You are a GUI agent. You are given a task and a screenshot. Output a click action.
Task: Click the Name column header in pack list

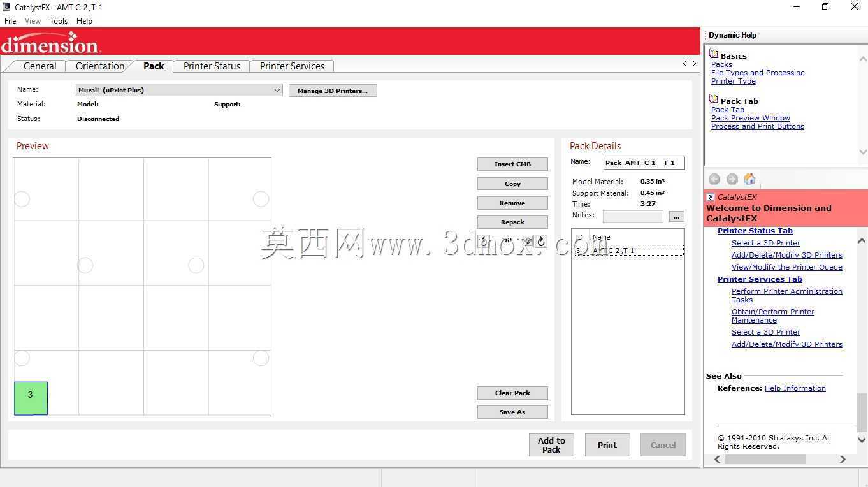click(602, 237)
